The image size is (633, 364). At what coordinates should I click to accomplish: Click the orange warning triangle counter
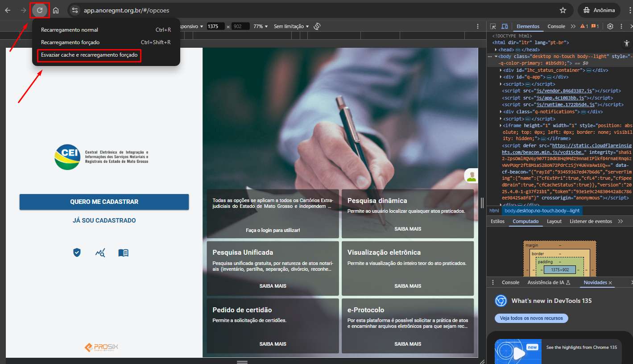[584, 26]
